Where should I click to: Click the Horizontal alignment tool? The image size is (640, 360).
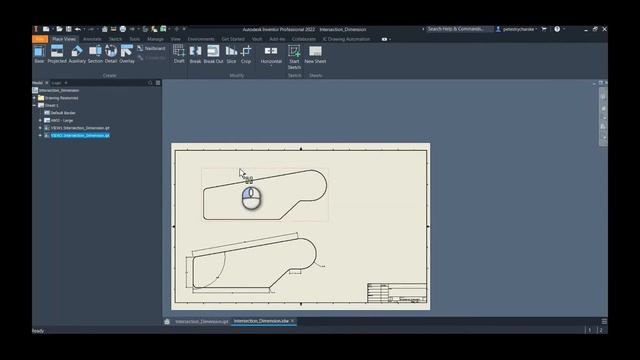click(x=271, y=53)
